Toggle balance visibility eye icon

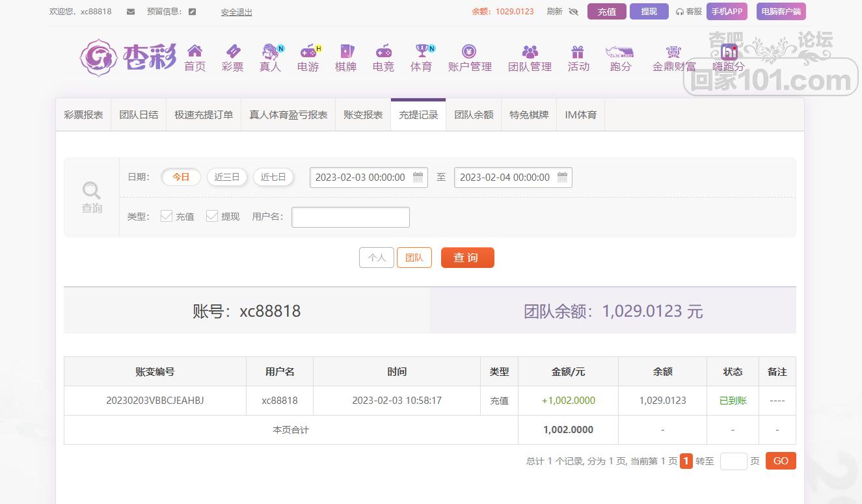[573, 12]
